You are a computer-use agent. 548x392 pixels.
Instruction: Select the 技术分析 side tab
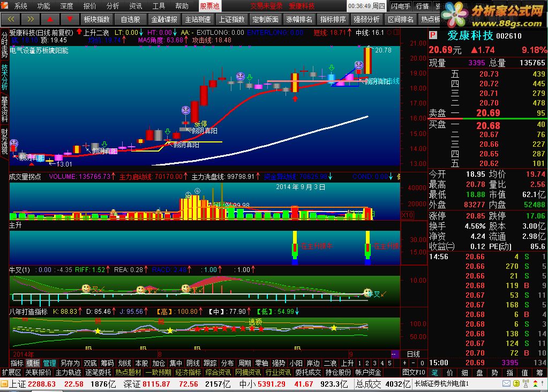point(4,77)
